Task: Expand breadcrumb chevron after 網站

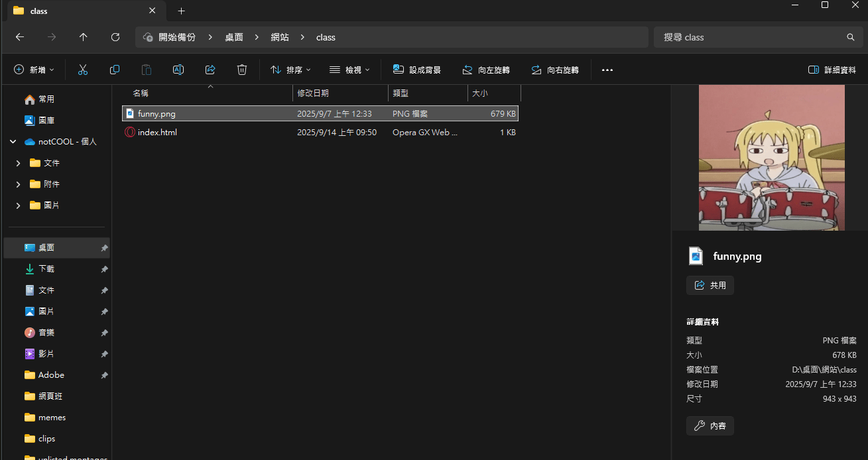Action: click(303, 37)
